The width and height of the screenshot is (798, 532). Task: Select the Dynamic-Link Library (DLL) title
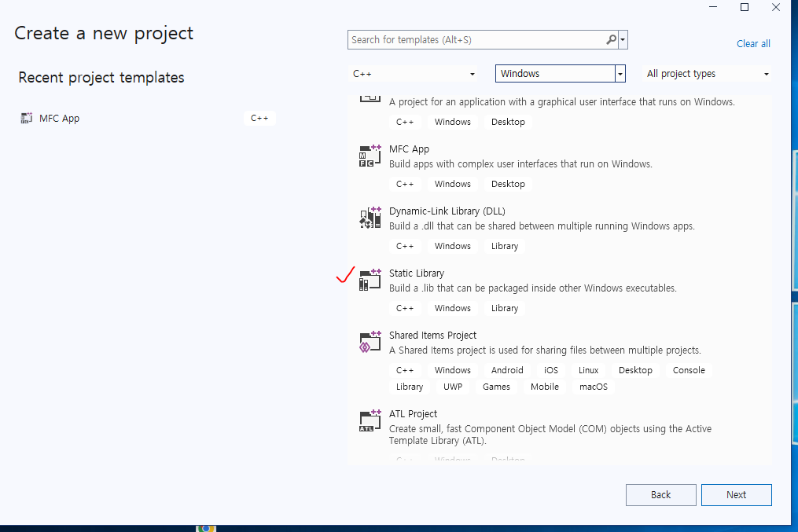click(447, 211)
